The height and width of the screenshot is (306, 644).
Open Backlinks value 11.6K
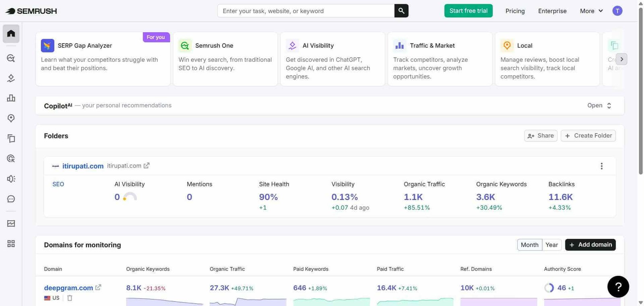coord(560,197)
